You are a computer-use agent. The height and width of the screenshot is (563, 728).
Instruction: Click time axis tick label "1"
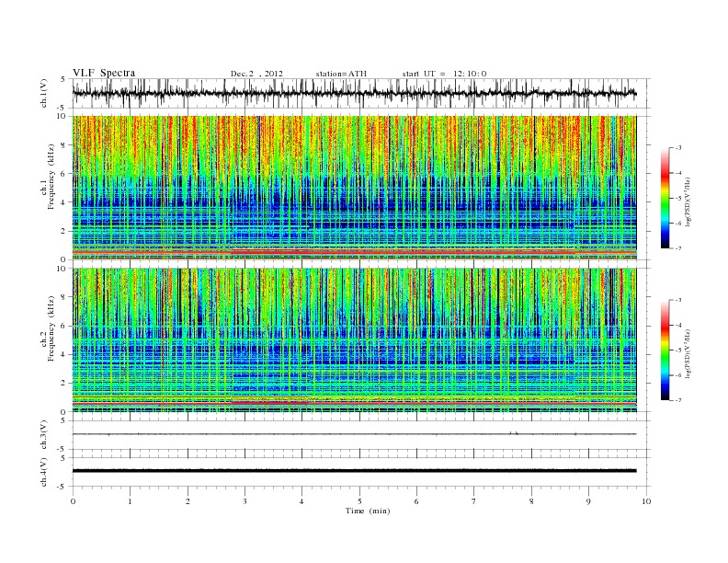click(x=130, y=501)
